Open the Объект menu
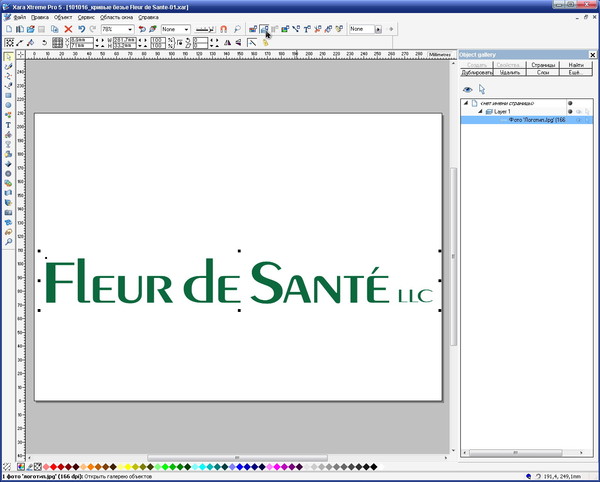 click(63, 17)
